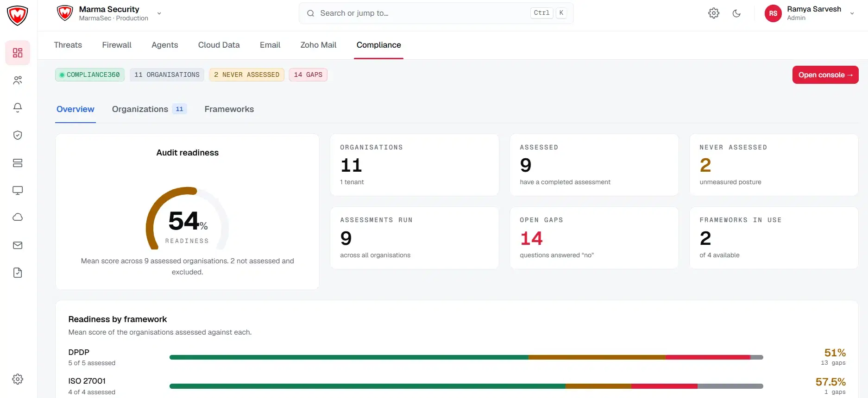Image resolution: width=868 pixels, height=398 pixels.
Task: Open the mail envelope icon in sidebar
Action: point(18,245)
